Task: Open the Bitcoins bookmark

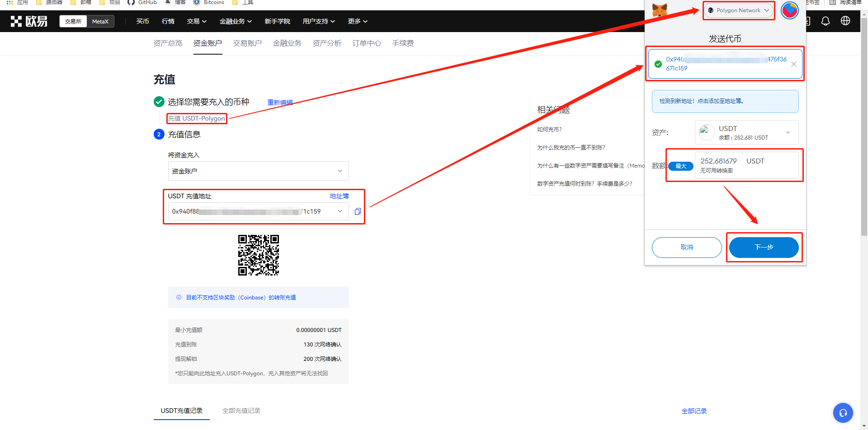Action: [208, 2]
